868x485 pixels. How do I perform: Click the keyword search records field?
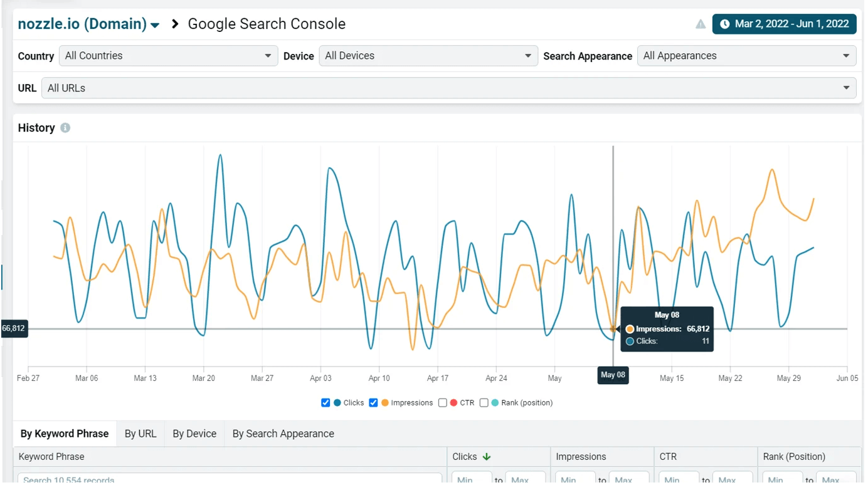click(x=229, y=479)
